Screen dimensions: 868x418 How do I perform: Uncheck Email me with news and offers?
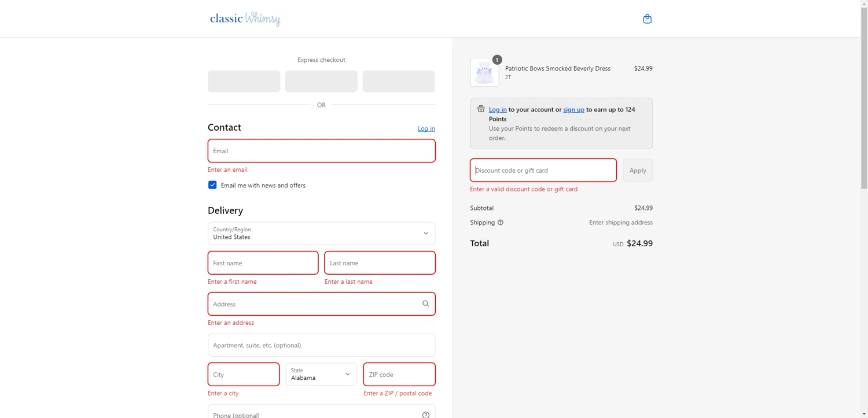(212, 185)
